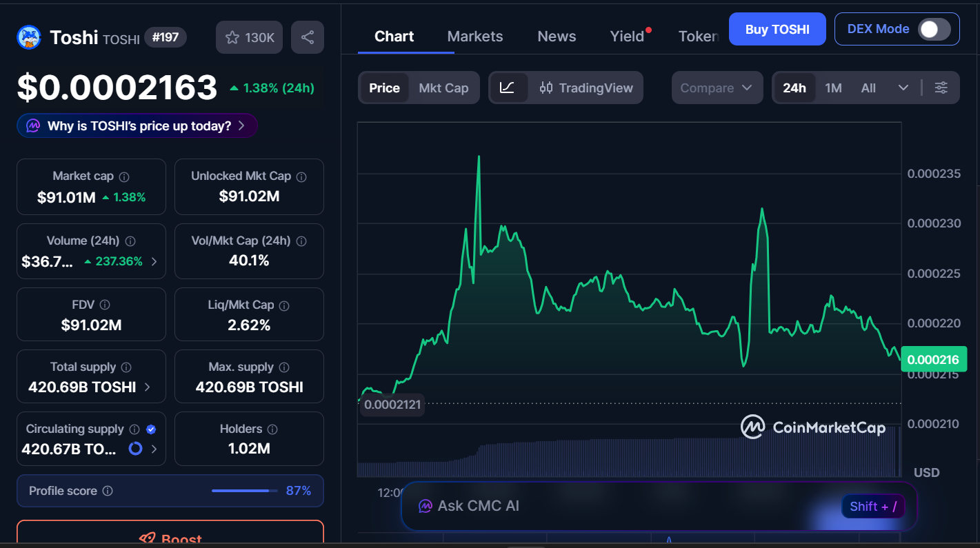This screenshot has width=980, height=548.
Task: Click the Boost rocket icon
Action: pos(146,540)
